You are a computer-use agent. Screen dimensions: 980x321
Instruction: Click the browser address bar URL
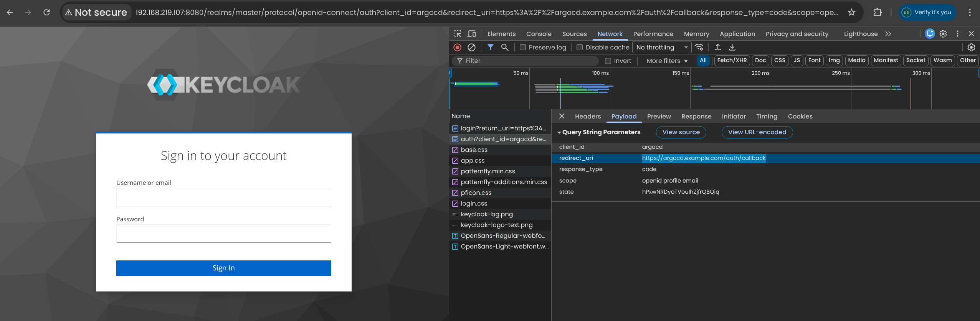pyautogui.click(x=486, y=12)
